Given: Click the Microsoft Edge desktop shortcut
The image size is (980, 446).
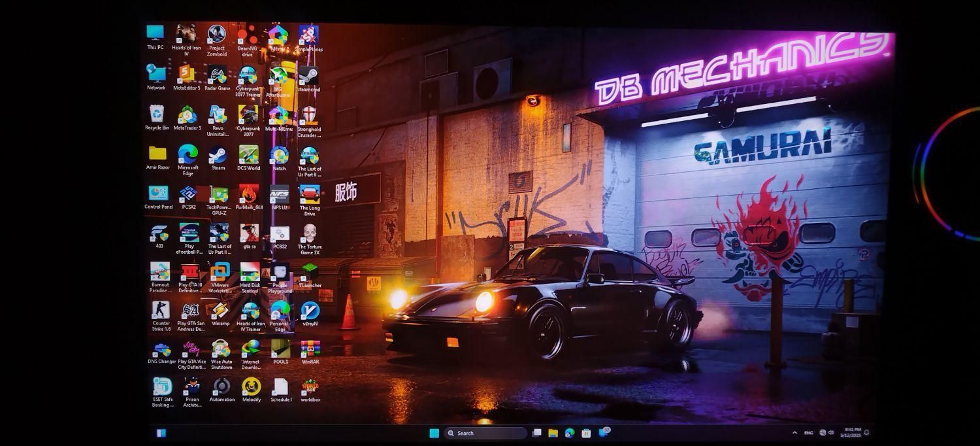Looking at the screenshot, I should 188,161.
